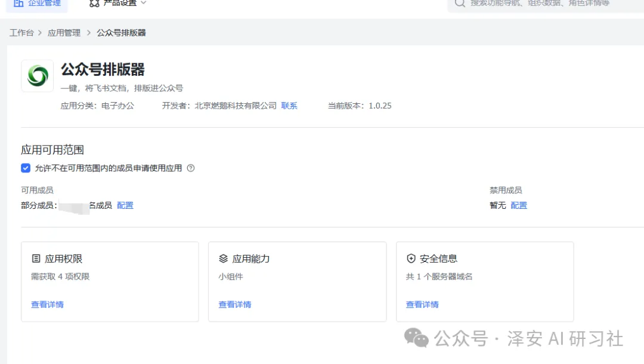
Task: Select text 应用分类：电子办公
Action: 97,106
